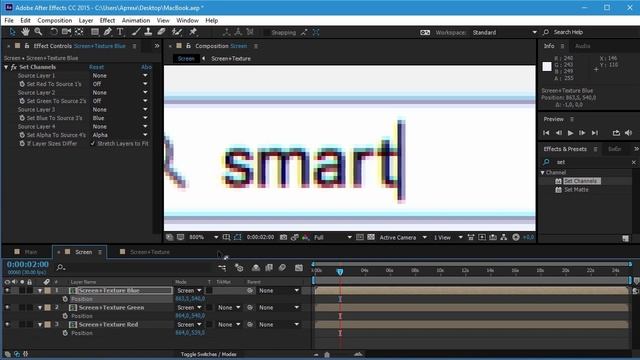640x360 pixels.
Task: Open the graph editor in timeline
Action: pyautogui.click(x=299, y=268)
